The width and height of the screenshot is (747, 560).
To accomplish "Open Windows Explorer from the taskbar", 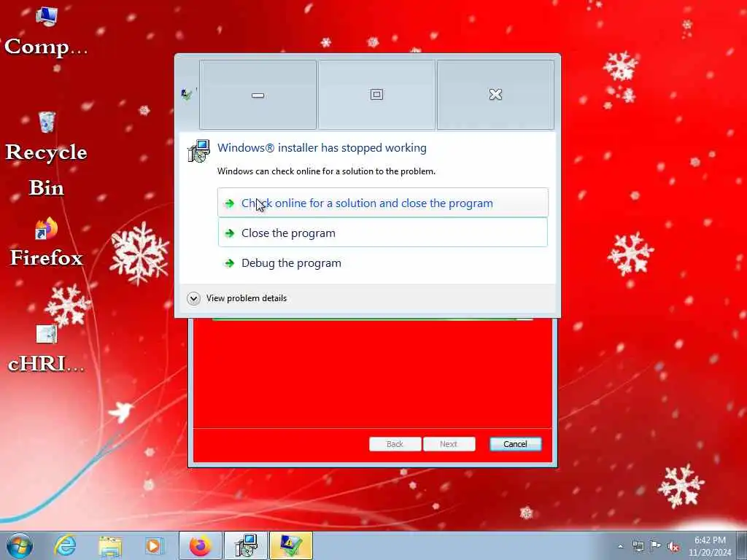I will click(110, 546).
